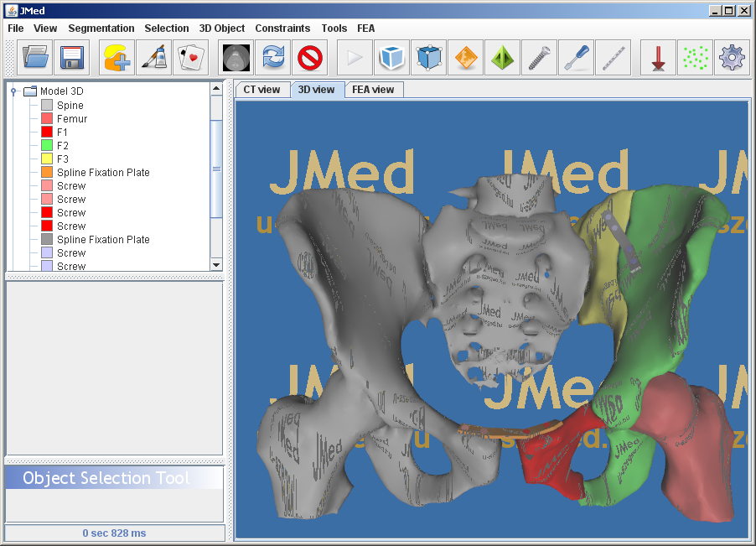
Task: Click the screw toolbar icon
Action: point(539,58)
